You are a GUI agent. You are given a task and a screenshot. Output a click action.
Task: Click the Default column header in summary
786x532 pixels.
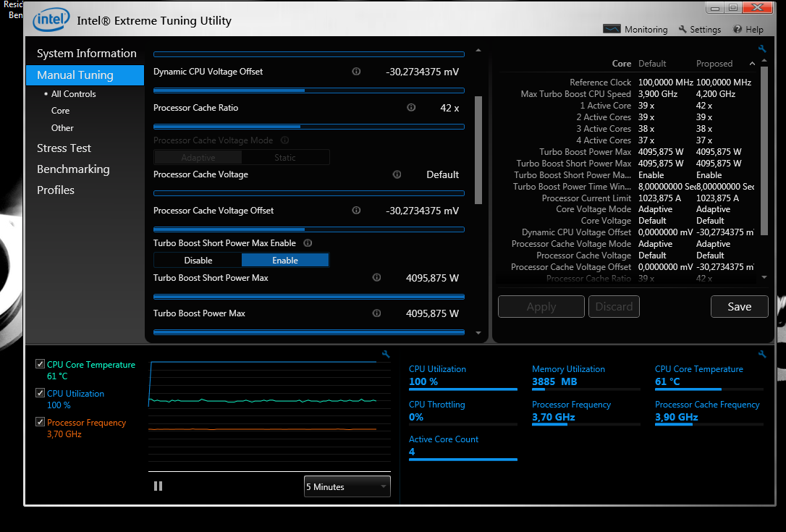click(651, 64)
